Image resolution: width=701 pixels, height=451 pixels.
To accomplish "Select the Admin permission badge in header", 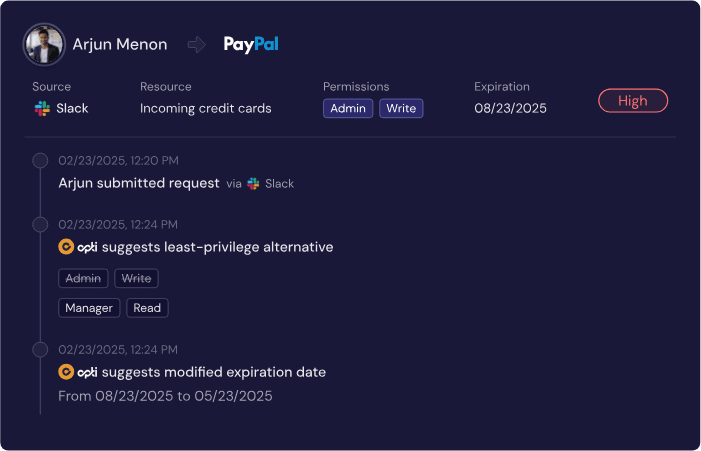I will pyautogui.click(x=348, y=108).
